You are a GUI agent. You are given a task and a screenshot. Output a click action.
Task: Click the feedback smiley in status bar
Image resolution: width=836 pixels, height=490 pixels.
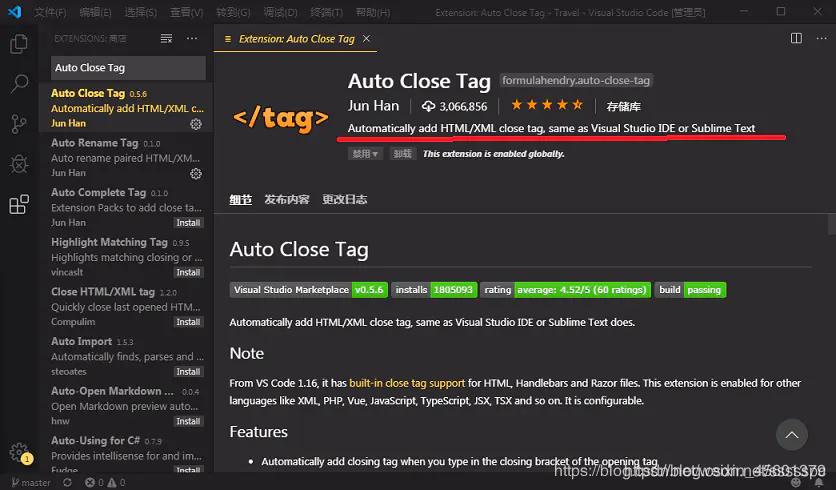coord(796,483)
